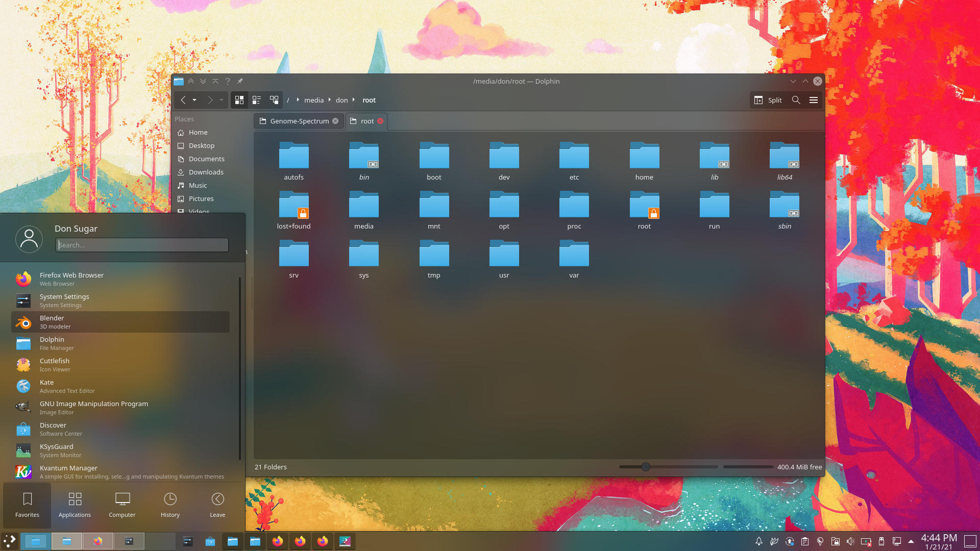Click the launcher search field
This screenshot has height=551, width=980.
point(142,245)
